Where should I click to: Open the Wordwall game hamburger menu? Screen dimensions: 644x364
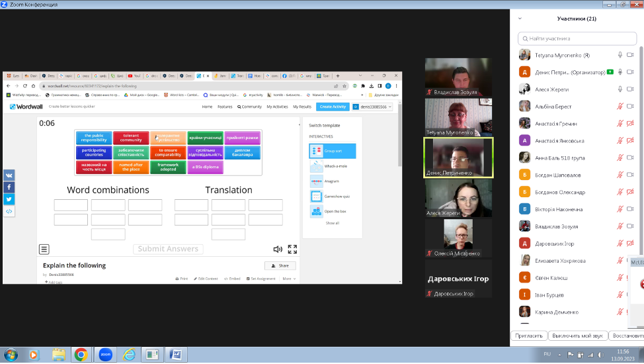point(44,250)
